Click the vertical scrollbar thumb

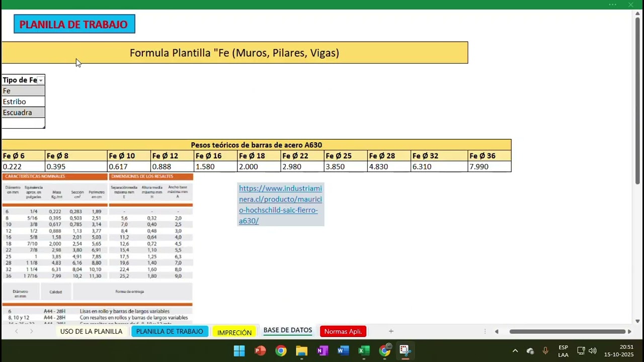(637, 101)
